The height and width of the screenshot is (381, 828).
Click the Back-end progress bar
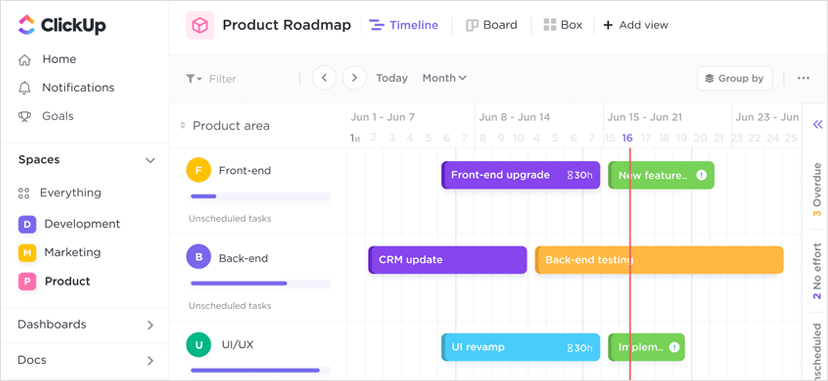pos(261,283)
